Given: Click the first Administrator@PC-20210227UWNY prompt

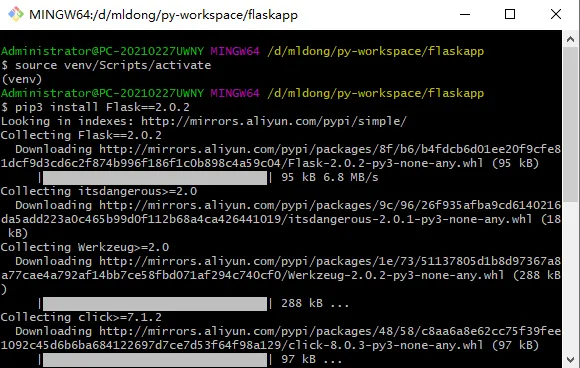Looking at the screenshot, I should tap(102, 51).
